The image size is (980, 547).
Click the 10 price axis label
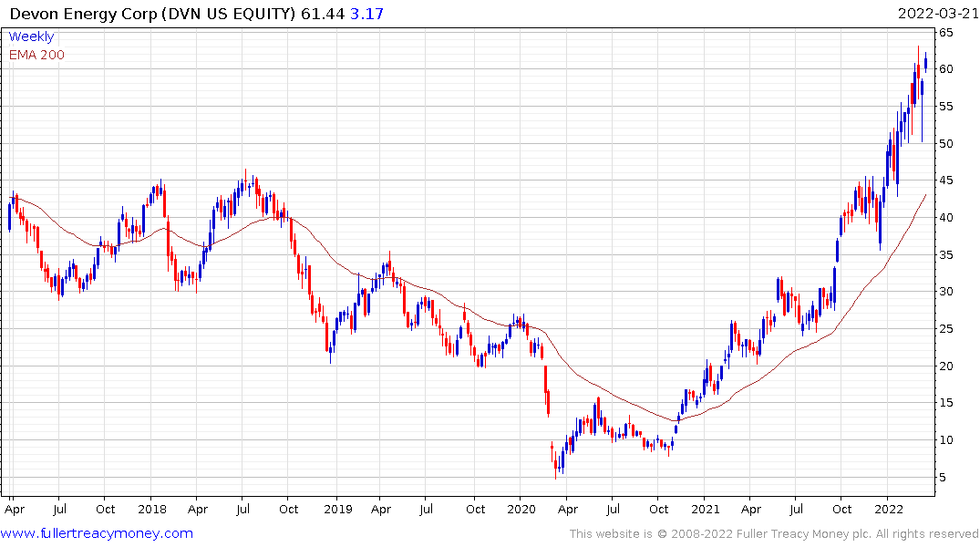coord(945,440)
